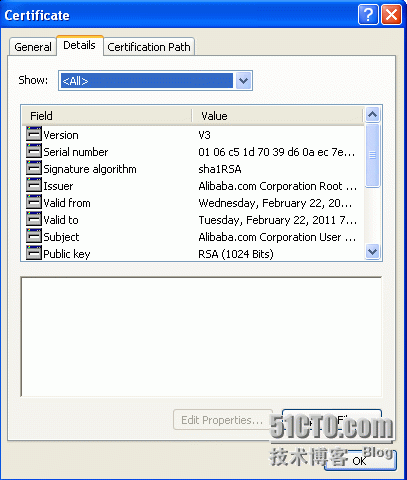Click the Signature algorithm field icon
Image resolution: width=407 pixels, height=480 pixels.
tap(34, 169)
